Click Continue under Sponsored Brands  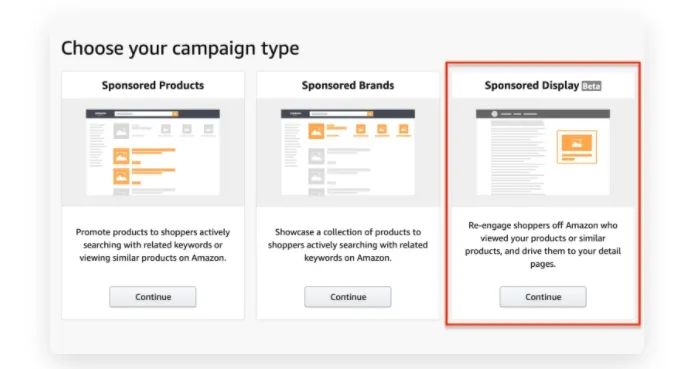(348, 297)
